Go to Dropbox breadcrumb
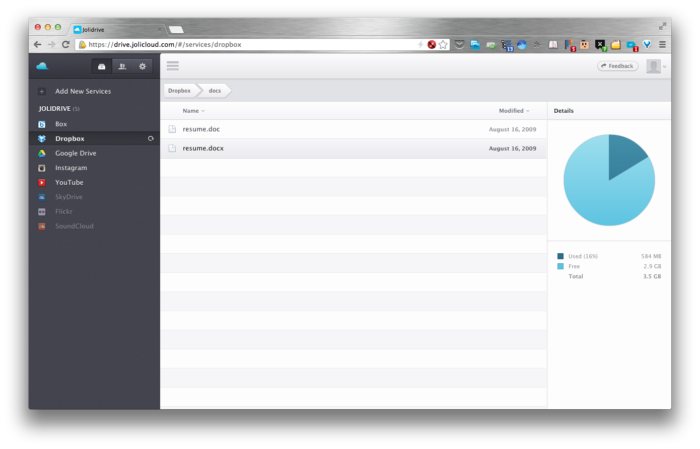Screen dimensions: 700x449 [179, 90]
